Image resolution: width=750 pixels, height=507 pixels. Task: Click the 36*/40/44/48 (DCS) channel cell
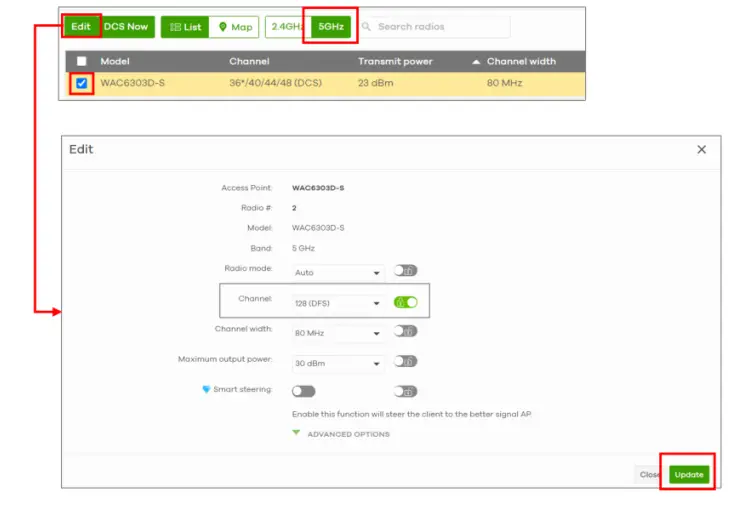[x=276, y=83]
